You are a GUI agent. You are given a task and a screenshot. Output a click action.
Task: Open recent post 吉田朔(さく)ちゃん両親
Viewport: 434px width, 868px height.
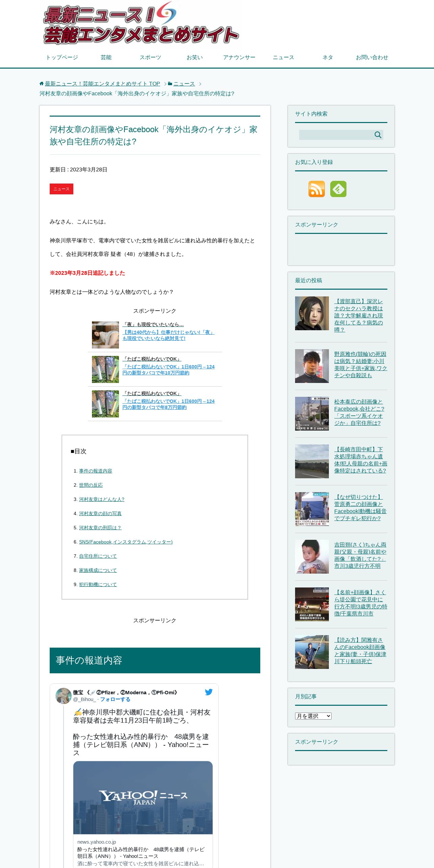[360, 555]
